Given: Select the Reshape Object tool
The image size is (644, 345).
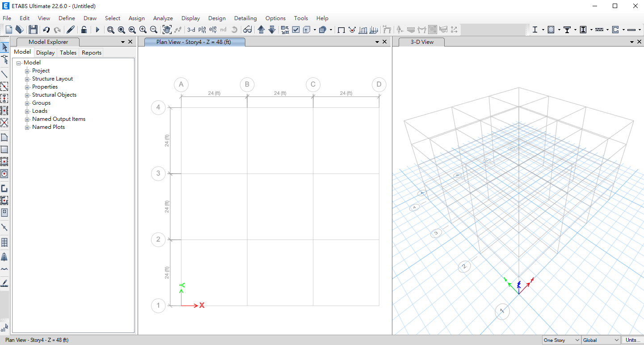Looking at the screenshot, I should click(4, 60).
